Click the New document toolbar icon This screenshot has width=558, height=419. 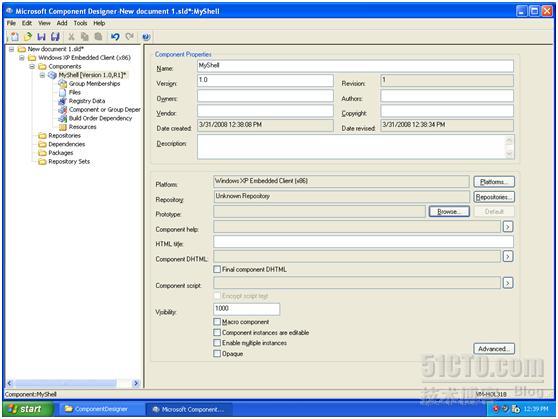[x=14, y=37]
